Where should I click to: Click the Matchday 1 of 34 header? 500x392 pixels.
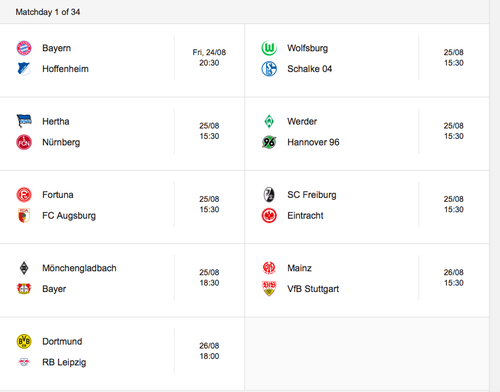[48, 12]
